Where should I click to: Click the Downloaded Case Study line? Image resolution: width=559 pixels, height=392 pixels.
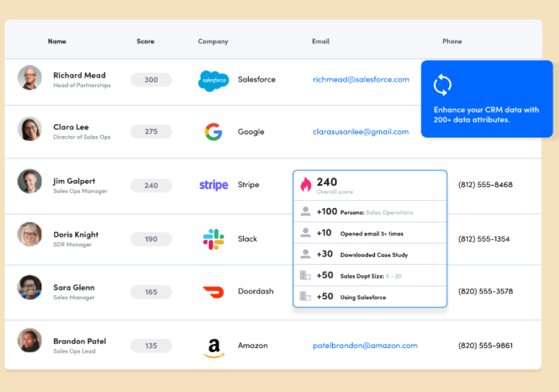click(x=370, y=254)
